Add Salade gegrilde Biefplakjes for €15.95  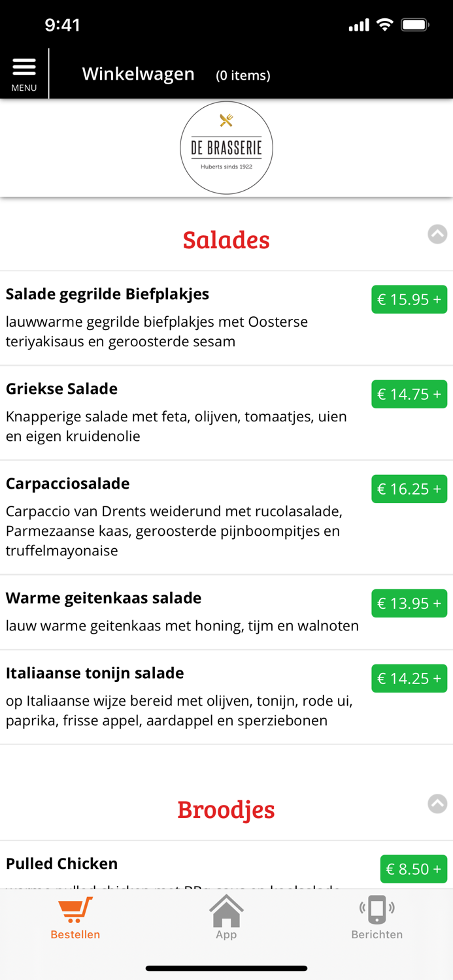click(x=409, y=299)
